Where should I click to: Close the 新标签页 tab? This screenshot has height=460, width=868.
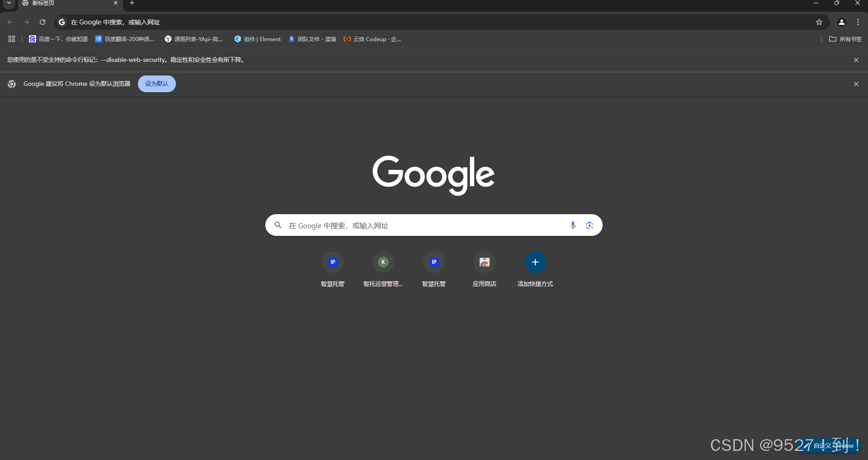point(116,3)
